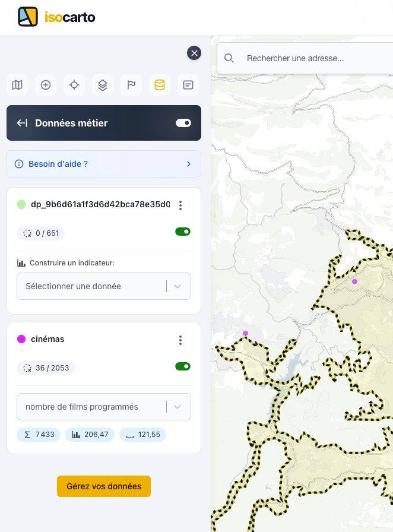
Task: Open the map icon tab
Action: [x=17, y=85]
